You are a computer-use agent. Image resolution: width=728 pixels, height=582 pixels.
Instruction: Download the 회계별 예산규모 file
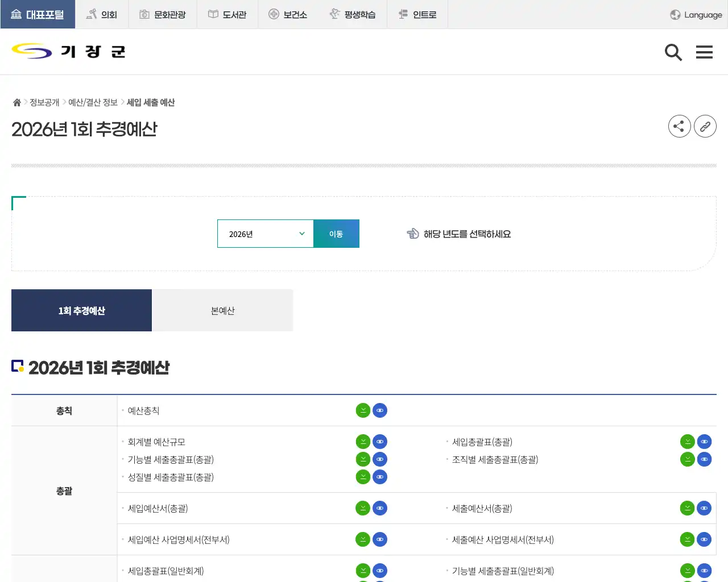pos(363,441)
